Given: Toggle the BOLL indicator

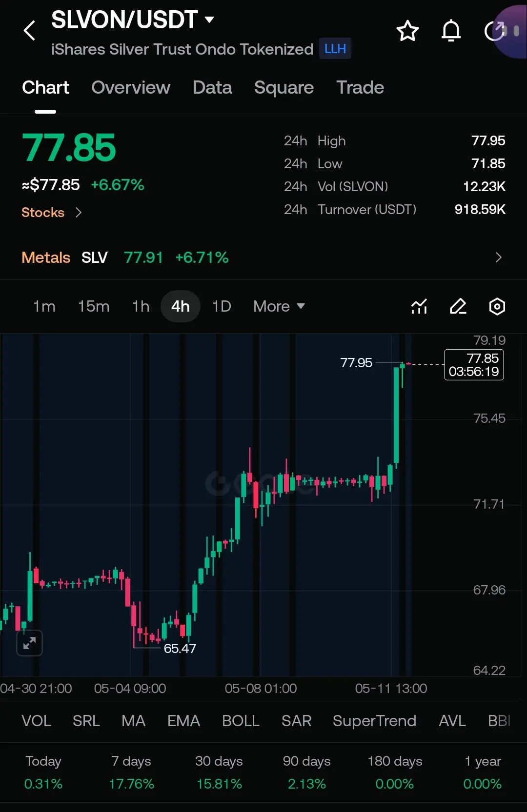Looking at the screenshot, I should (241, 721).
